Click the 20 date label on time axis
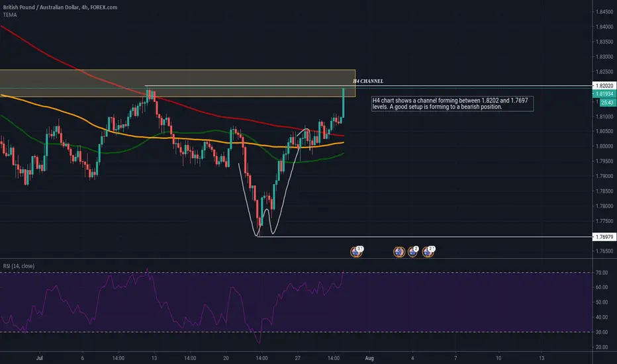 pyautogui.click(x=226, y=358)
